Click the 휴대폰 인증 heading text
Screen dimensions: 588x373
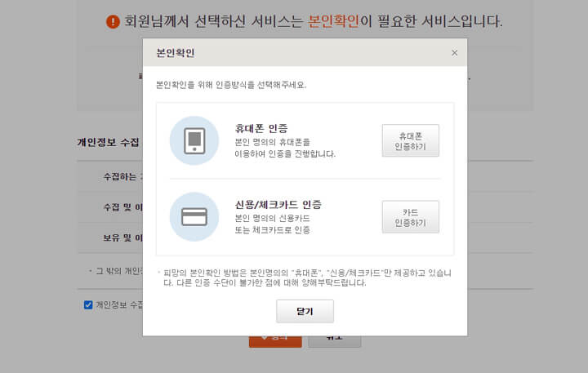[x=261, y=129]
